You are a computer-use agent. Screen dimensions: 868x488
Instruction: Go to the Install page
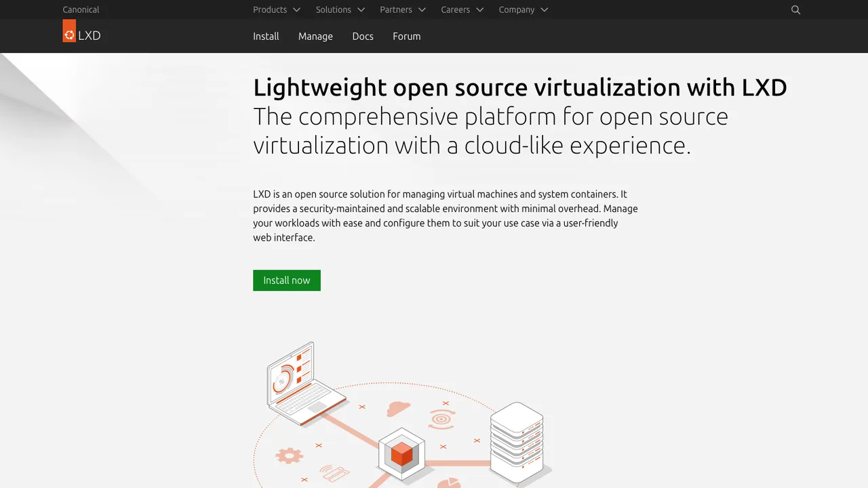pos(266,36)
